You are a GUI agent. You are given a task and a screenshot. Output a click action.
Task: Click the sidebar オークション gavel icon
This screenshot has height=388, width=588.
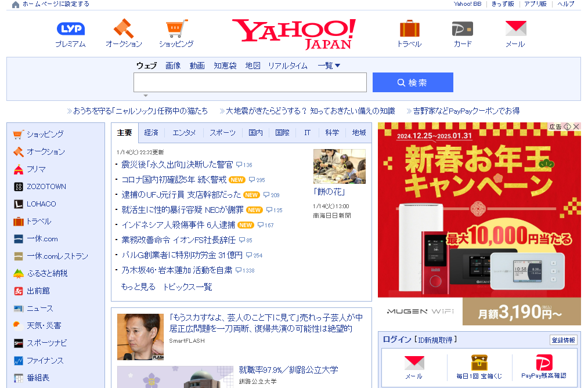point(19,152)
